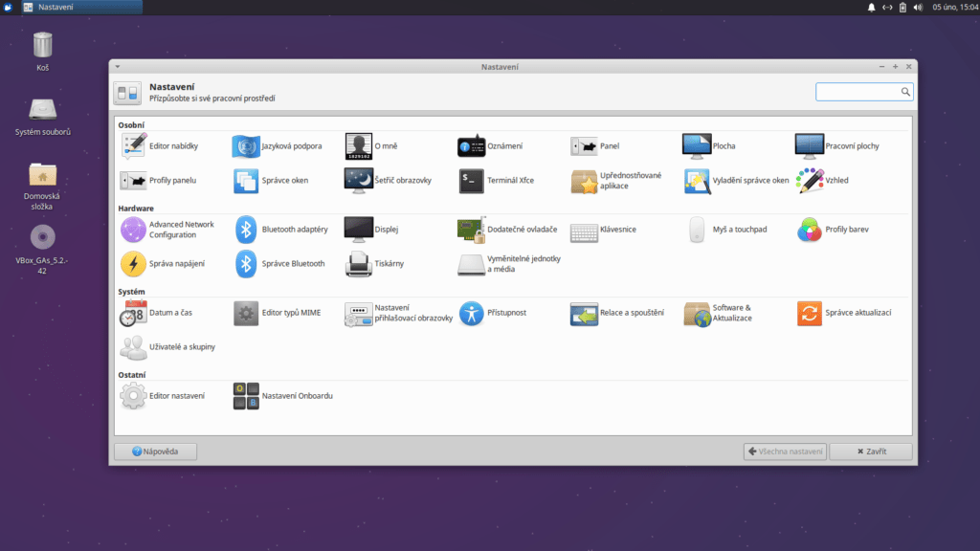This screenshot has height=551, width=980.
Task: Open the network connection indicator
Action: (887, 8)
